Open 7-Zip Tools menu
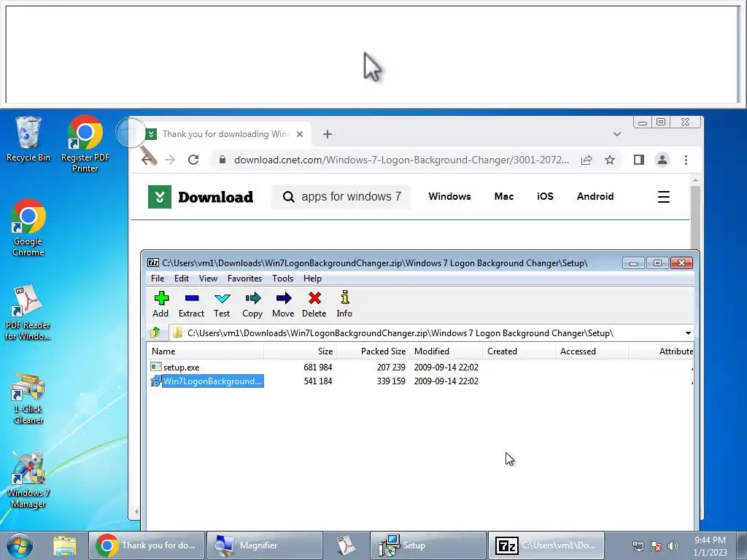 coord(282,279)
